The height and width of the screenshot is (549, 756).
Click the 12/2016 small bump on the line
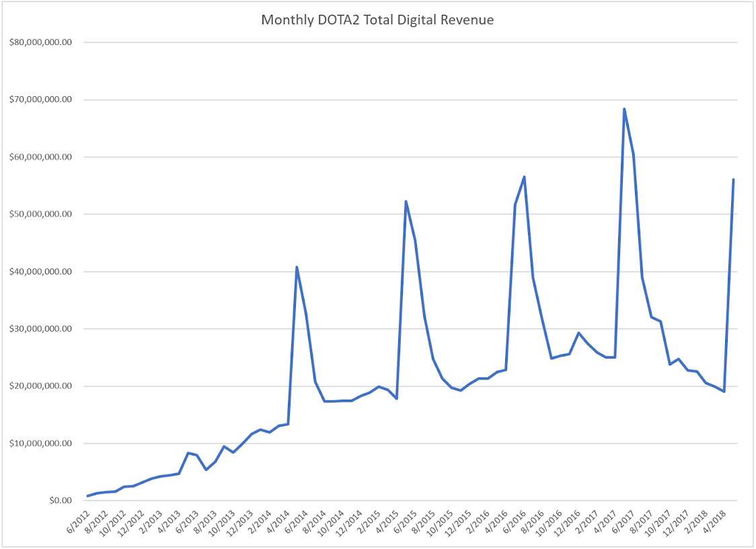578,333
